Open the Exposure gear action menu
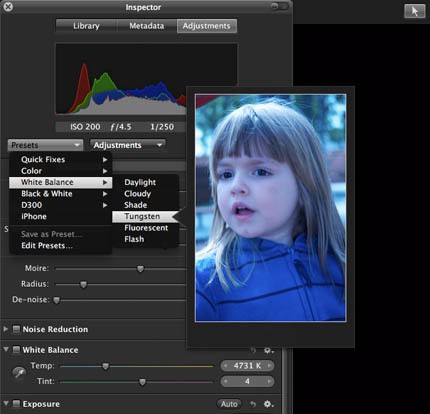Image resolution: width=430 pixels, height=414 pixels. pos(269,404)
